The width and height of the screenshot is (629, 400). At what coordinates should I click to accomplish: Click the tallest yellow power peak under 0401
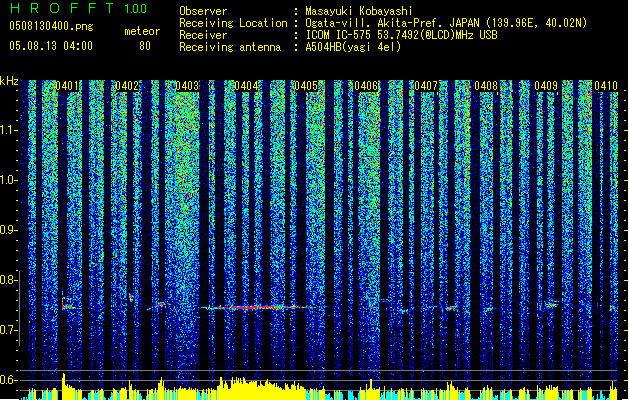coord(63,386)
